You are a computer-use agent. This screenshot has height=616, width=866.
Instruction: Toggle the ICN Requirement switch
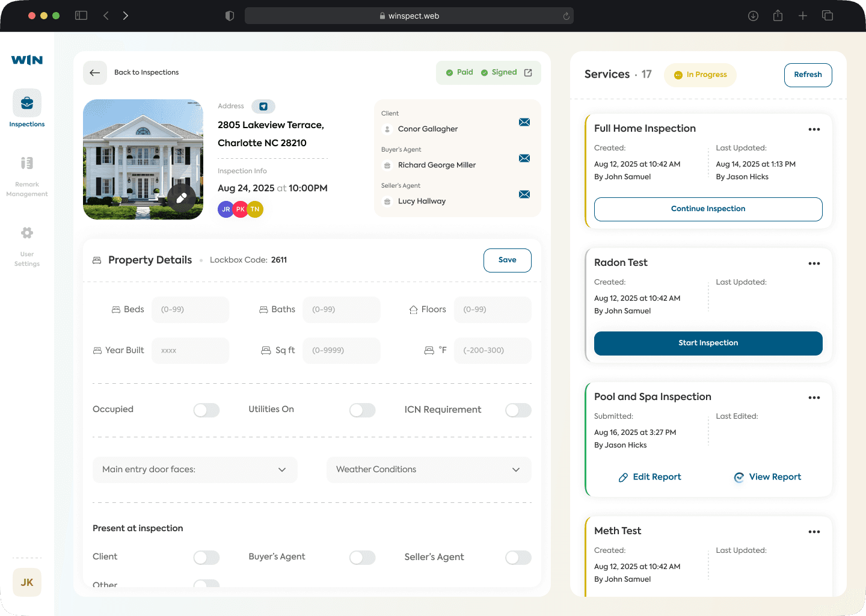[x=518, y=410]
